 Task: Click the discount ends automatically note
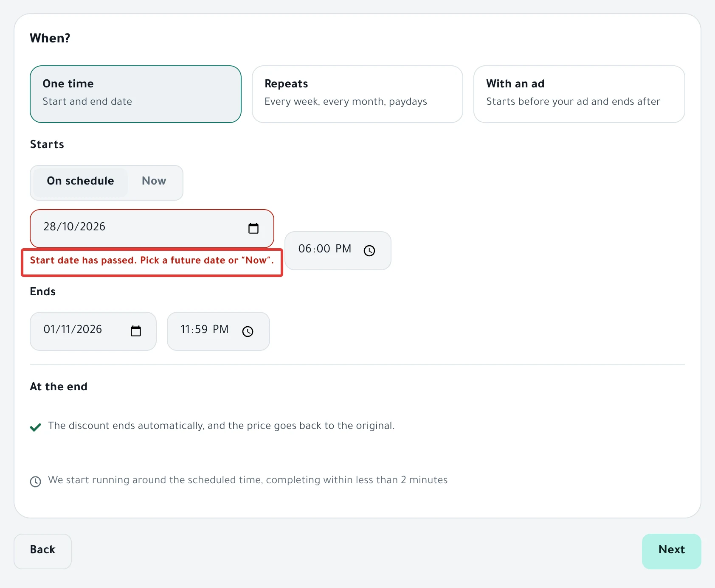(221, 426)
